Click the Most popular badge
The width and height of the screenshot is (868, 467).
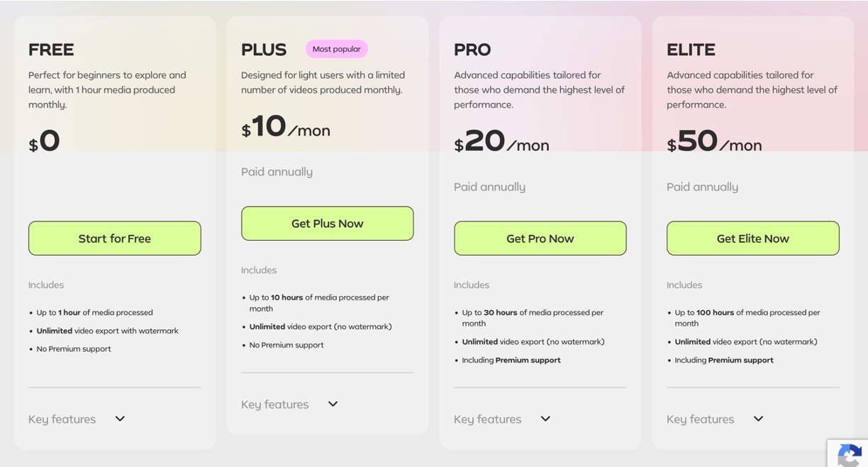[336, 49]
